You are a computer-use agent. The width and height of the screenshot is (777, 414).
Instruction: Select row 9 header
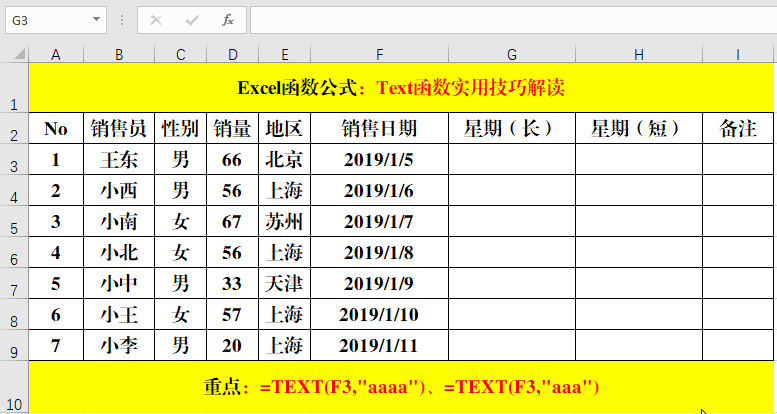point(14,346)
